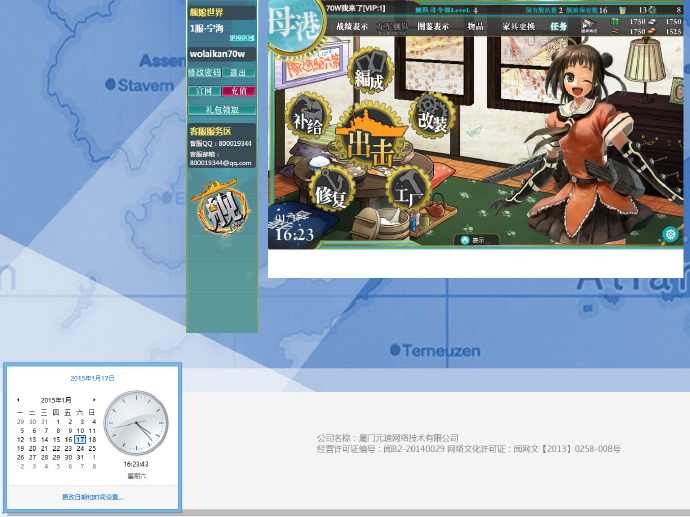This screenshot has height=517, width=690.
Task: Click the 充值 recharge button
Action: tap(238, 91)
